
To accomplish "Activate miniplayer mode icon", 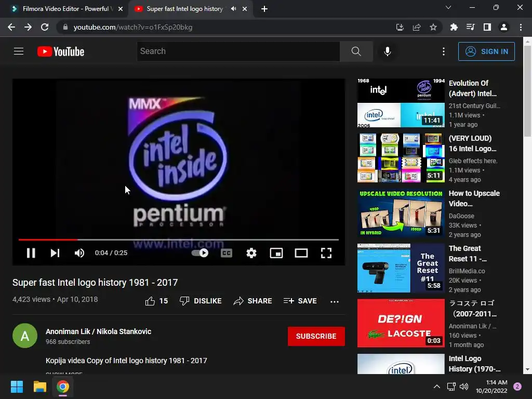I will click(x=276, y=253).
